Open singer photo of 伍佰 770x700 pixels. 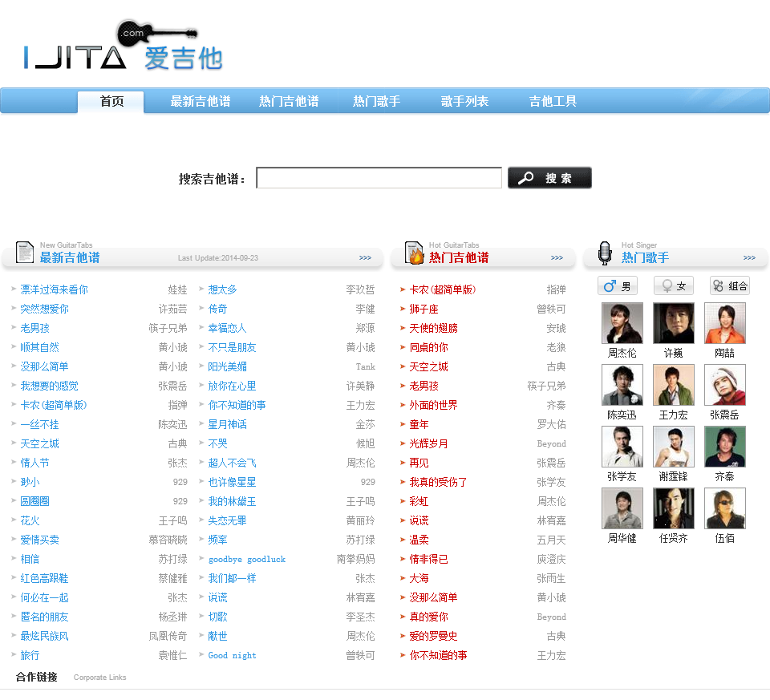click(725, 508)
